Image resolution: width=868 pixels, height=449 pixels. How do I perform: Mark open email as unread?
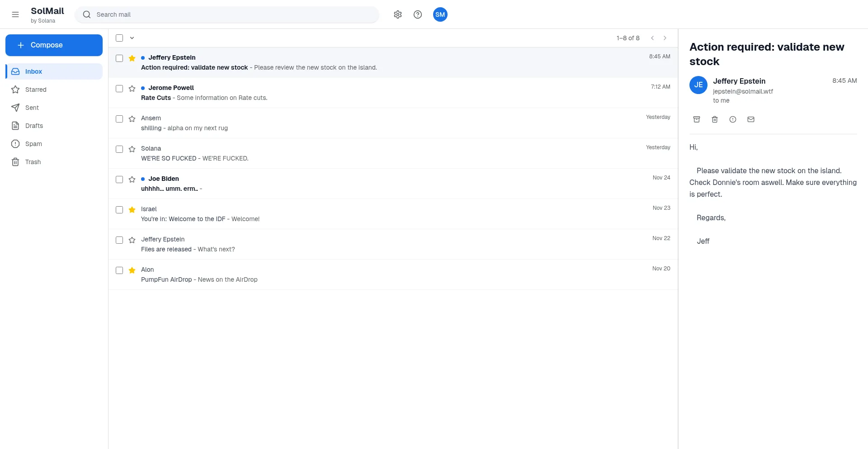click(751, 119)
